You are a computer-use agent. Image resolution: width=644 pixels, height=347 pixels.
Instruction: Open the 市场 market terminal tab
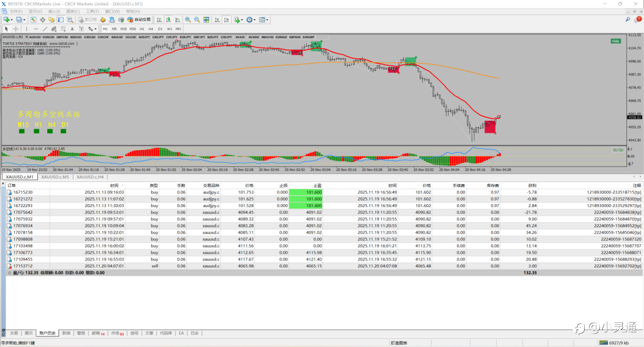117,333
